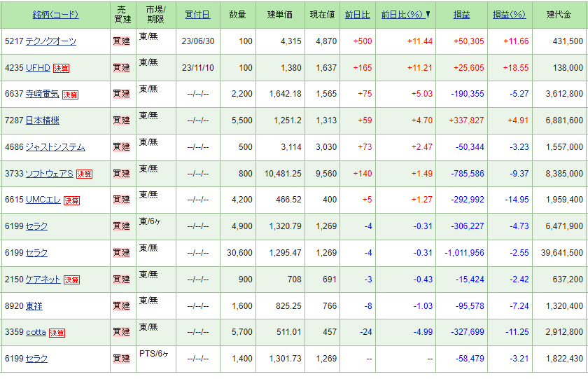This screenshot has height=379, width=588.
Task: Click the sort arrow next to 前日比(%)
Action: (x=428, y=15)
